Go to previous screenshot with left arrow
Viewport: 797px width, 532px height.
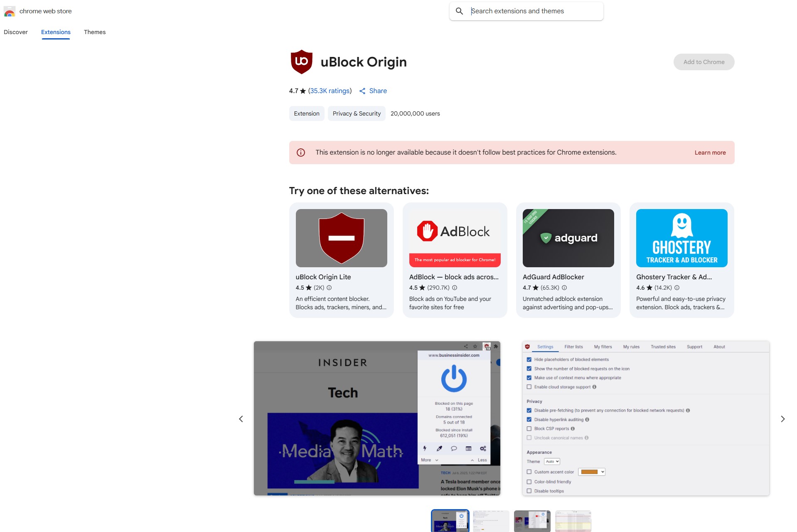[x=241, y=419]
